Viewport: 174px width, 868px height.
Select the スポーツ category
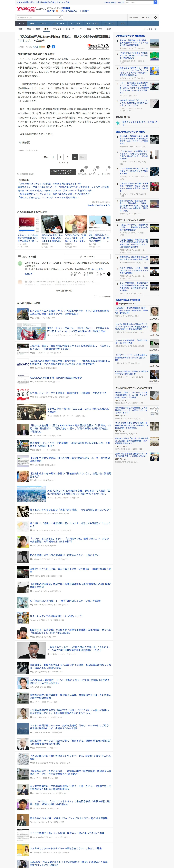click(70, 29)
